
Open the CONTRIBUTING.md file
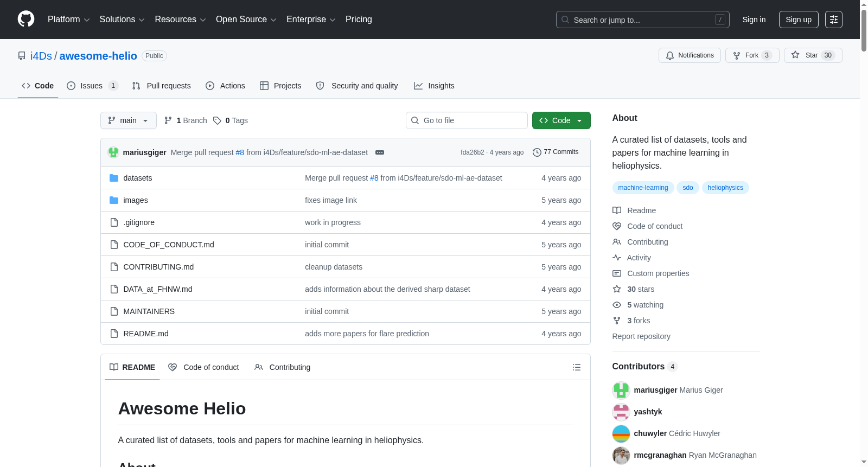tap(158, 267)
